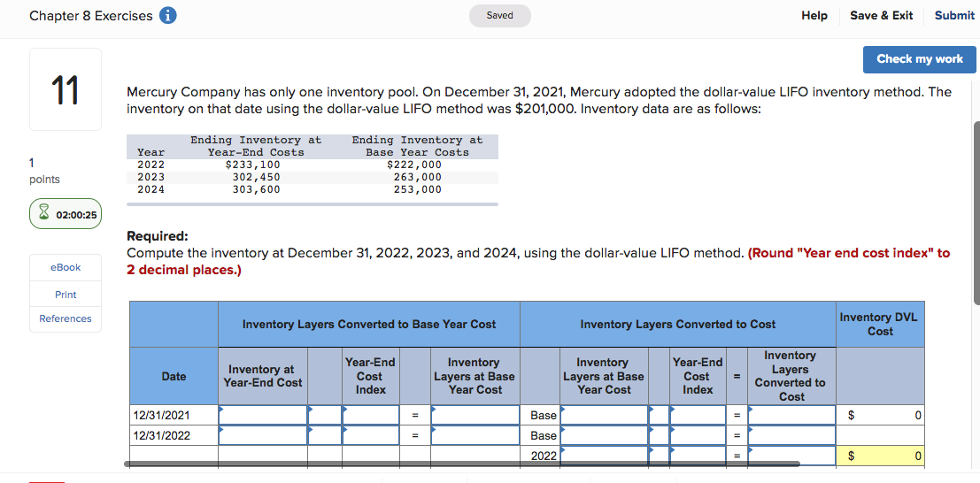Click the yellow 2022 Inventory DVL Cost total cell
Viewport: 980px width, 483px height.
coord(881,456)
